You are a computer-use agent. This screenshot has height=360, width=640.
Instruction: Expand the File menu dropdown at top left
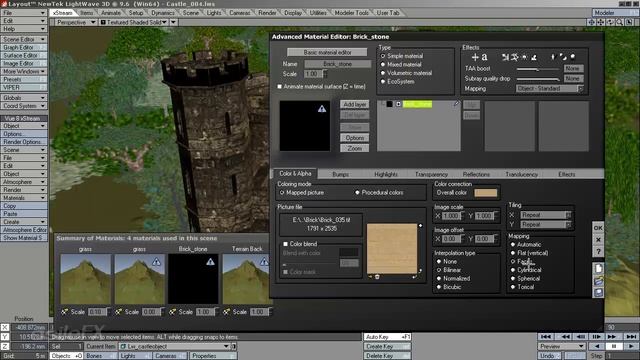pos(23,13)
